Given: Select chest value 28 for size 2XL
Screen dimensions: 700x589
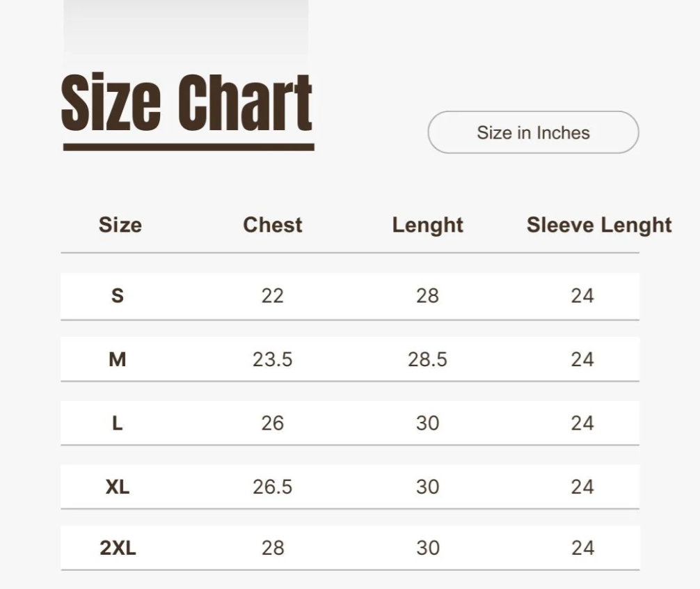Looking at the screenshot, I should pos(273,548).
